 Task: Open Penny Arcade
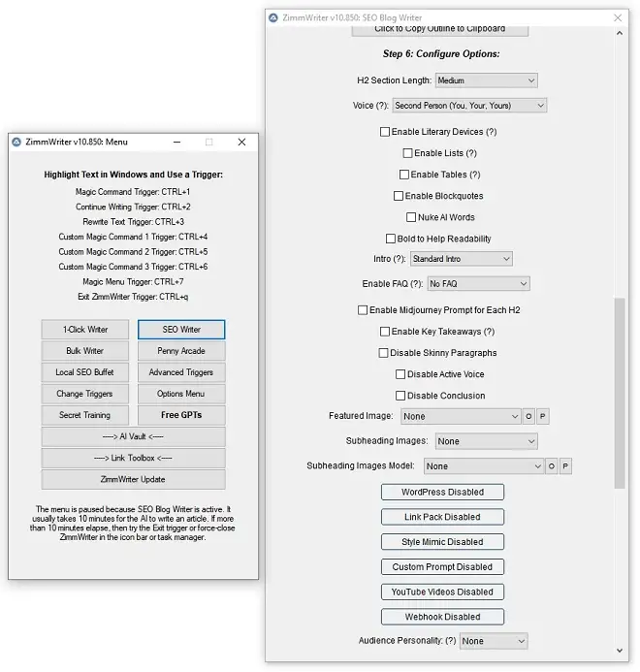pos(181,351)
